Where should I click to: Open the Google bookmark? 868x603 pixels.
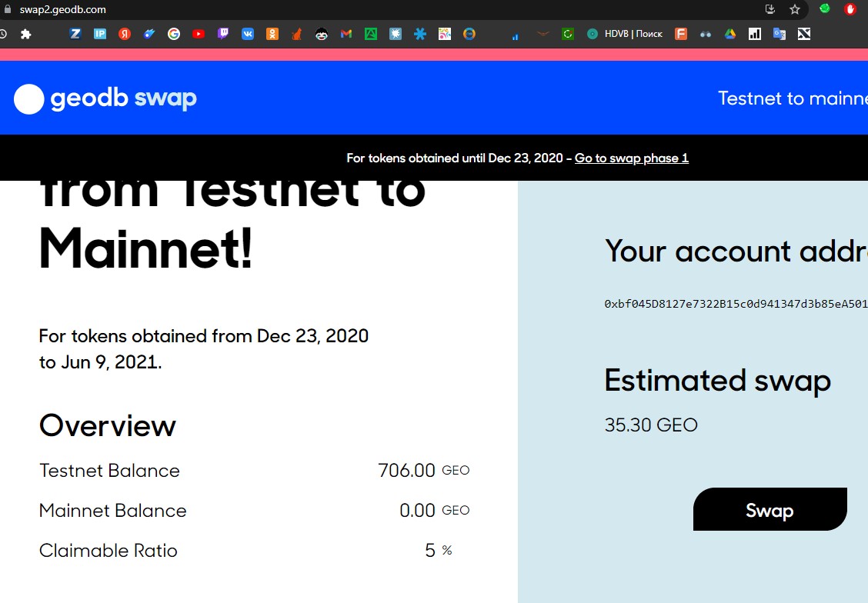point(174,35)
